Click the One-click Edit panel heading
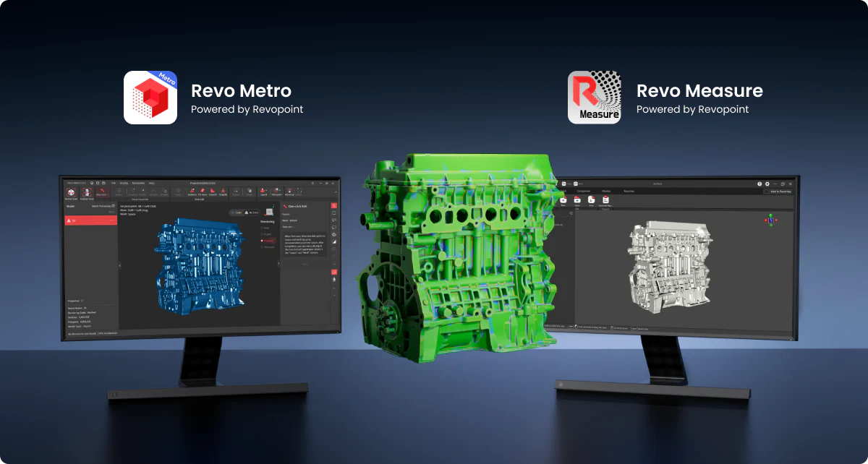This screenshot has width=868, height=464. [297, 206]
